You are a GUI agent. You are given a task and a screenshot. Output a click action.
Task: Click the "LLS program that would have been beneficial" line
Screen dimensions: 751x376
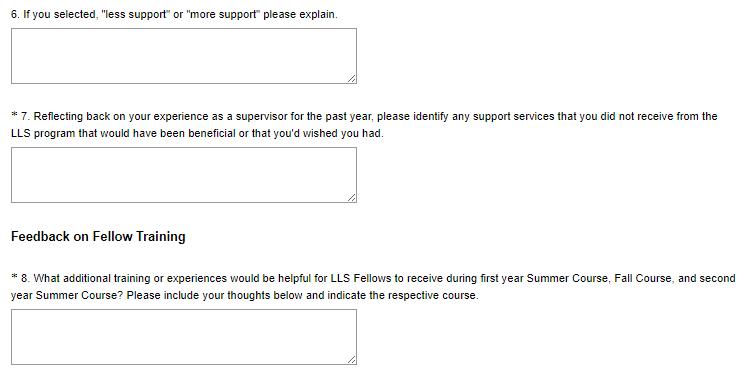(197, 134)
